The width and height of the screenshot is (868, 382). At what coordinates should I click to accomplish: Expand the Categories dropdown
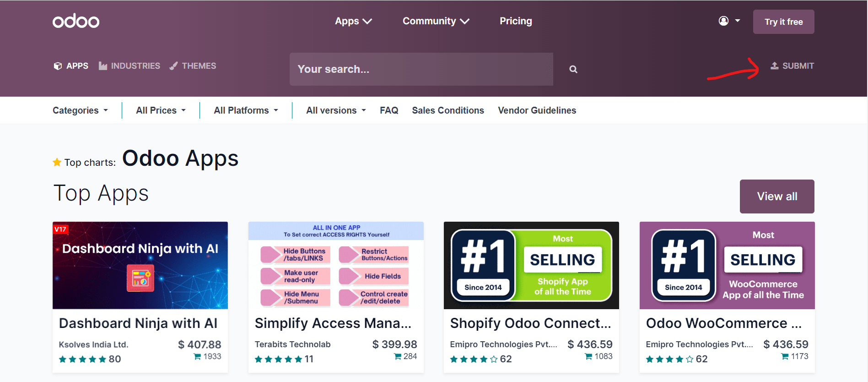(x=80, y=110)
